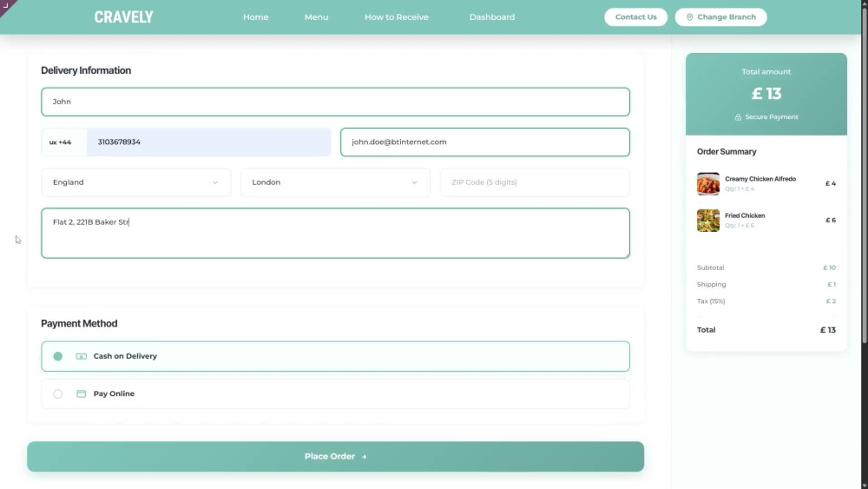
Task: Click the Change Branch button
Action: [720, 17]
